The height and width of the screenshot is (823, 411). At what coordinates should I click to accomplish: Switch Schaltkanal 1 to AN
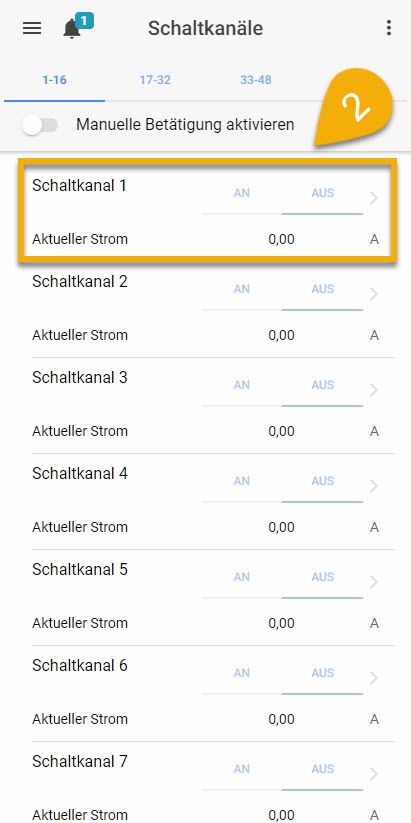coord(241,193)
